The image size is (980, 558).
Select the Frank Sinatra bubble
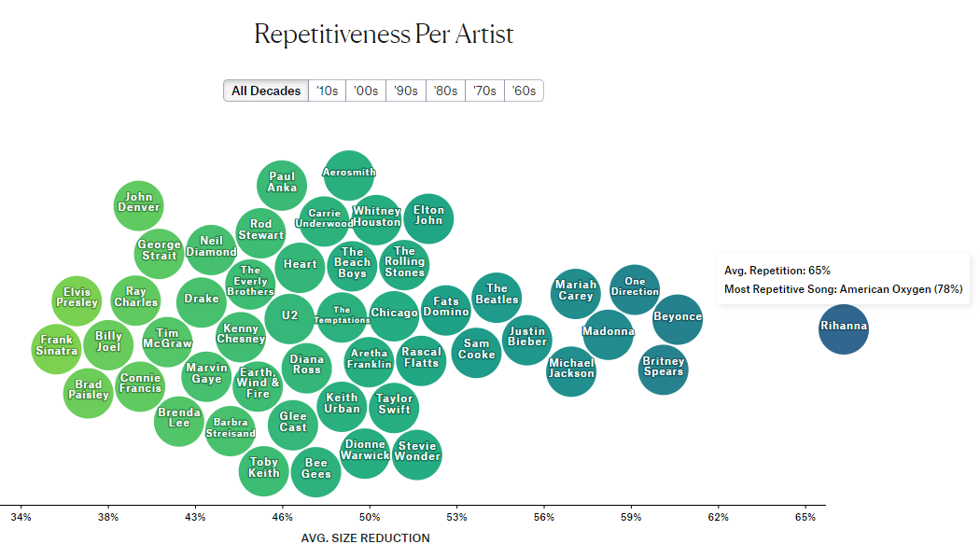(x=59, y=346)
